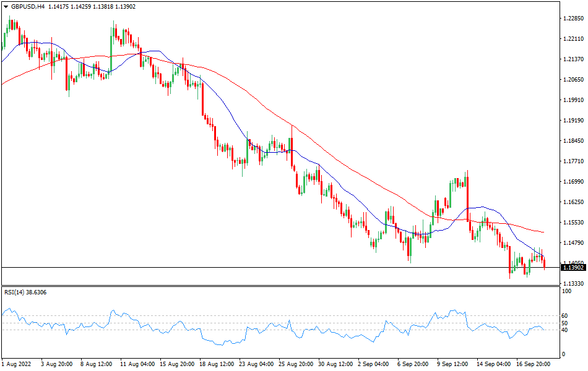588x371 pixels.
Task: Click the 1.14790 price axis label
Action: 574,243
